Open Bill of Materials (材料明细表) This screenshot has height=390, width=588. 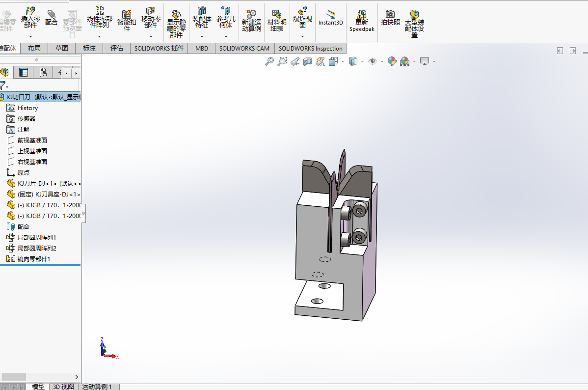277,21
